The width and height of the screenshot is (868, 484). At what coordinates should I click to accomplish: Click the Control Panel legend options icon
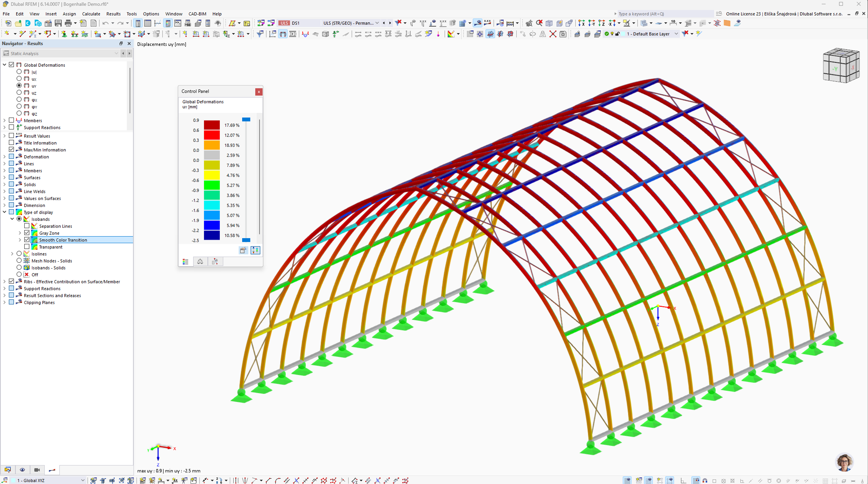pos(243,250)
